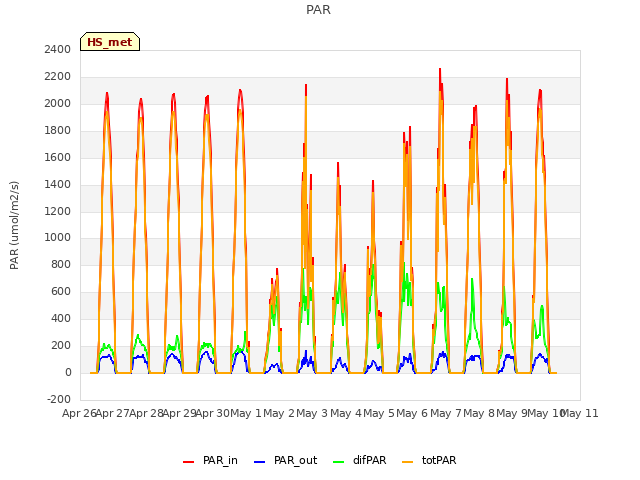640x480 pixels.
Task: Click the low PAR peak below 800
Action: (277, 269)
